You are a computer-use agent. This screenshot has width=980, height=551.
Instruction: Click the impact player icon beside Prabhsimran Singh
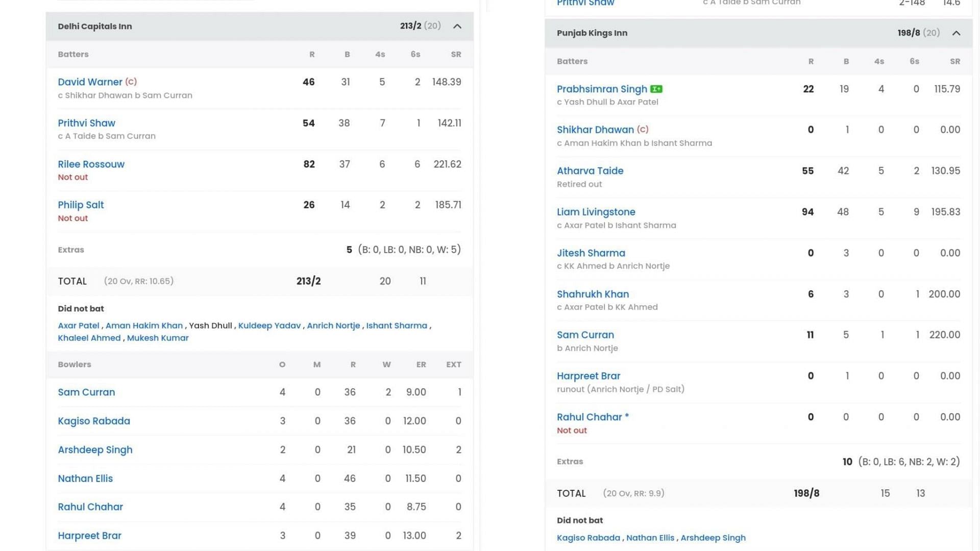point(656,89)
